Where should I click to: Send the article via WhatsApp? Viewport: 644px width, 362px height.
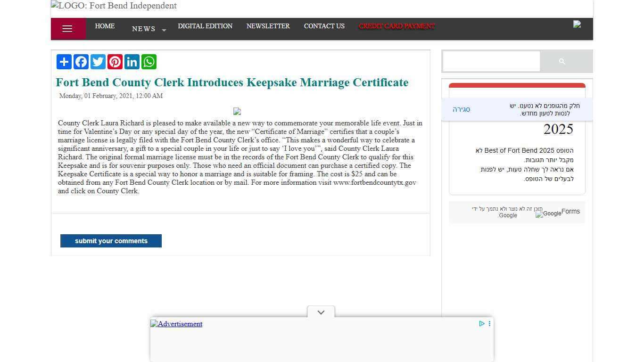pos(149,61)
